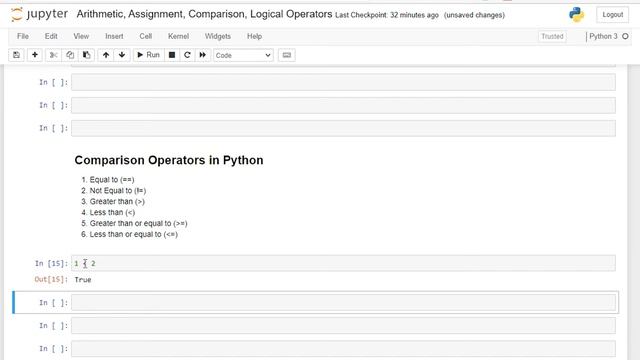Viewport: 640px width, 360px height.
Task: Click the 'Greater than (>)' list item
Action: [117, 202]
